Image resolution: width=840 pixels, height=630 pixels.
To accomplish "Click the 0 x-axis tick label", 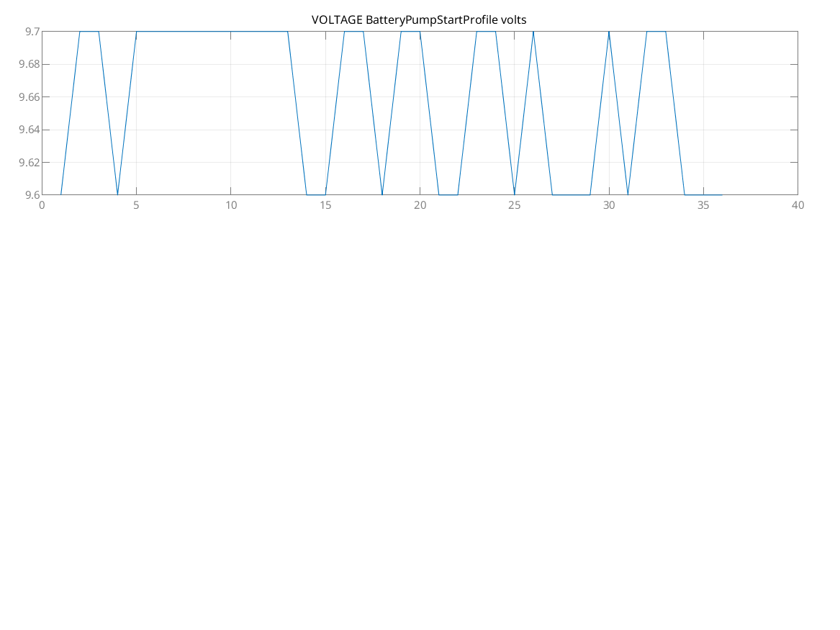I will 42,205.
